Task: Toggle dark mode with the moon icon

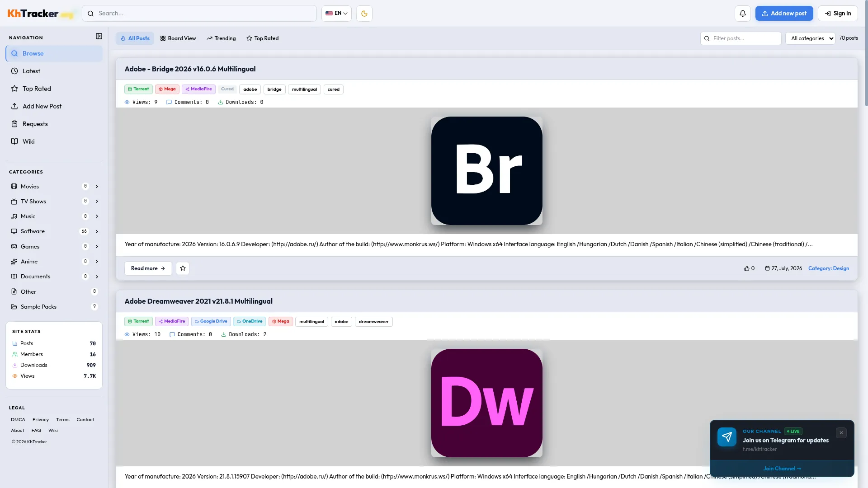Action: coord(364,14)
